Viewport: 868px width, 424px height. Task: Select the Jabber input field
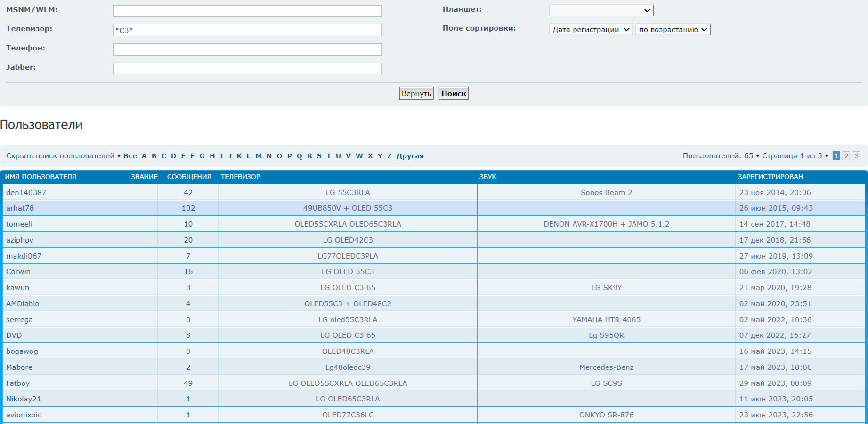pos(247,69)
